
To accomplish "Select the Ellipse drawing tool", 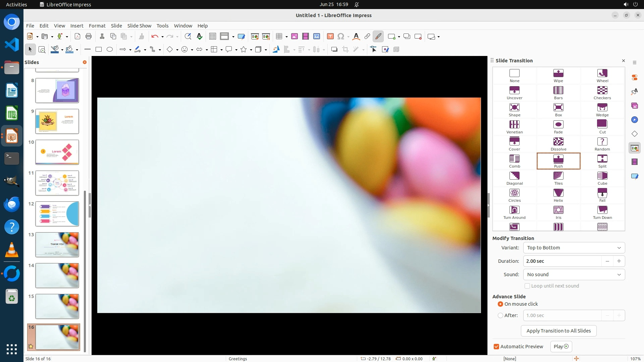I will click(x=110, y=50).
